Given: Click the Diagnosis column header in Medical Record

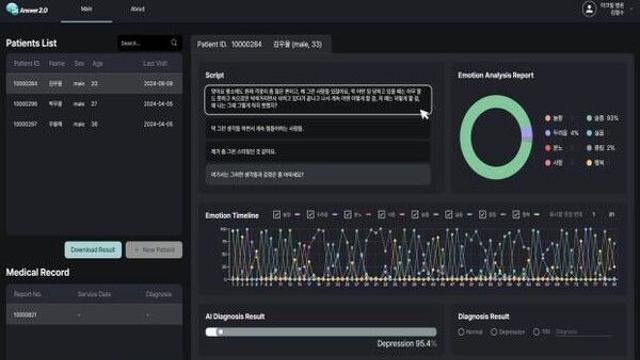Looking at the screenshot, I should click(158, 294).
